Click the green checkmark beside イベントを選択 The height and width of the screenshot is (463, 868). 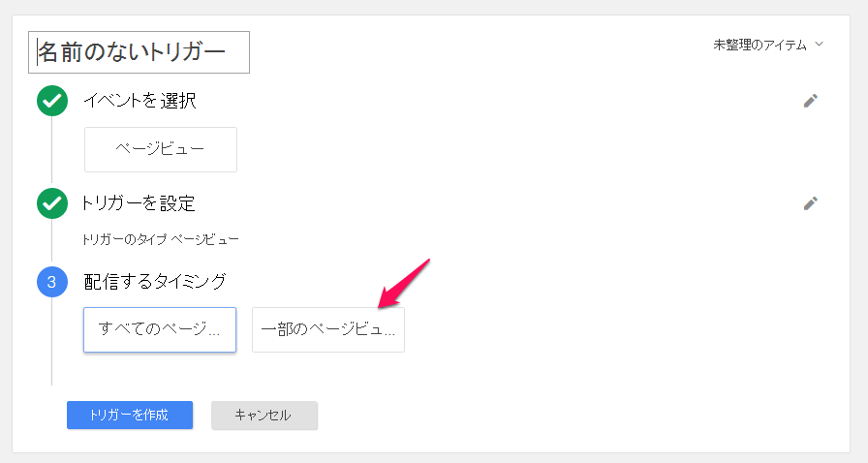(x=51, y=101)
